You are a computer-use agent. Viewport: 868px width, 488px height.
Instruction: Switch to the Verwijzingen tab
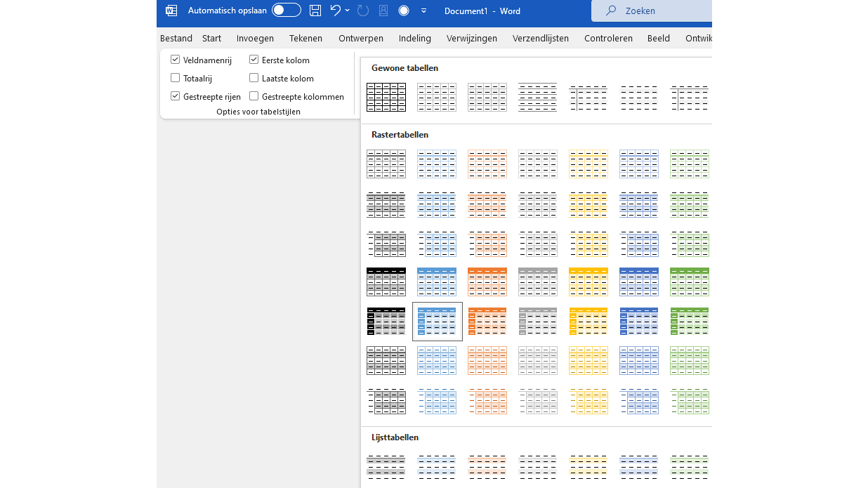pos(472,39)
